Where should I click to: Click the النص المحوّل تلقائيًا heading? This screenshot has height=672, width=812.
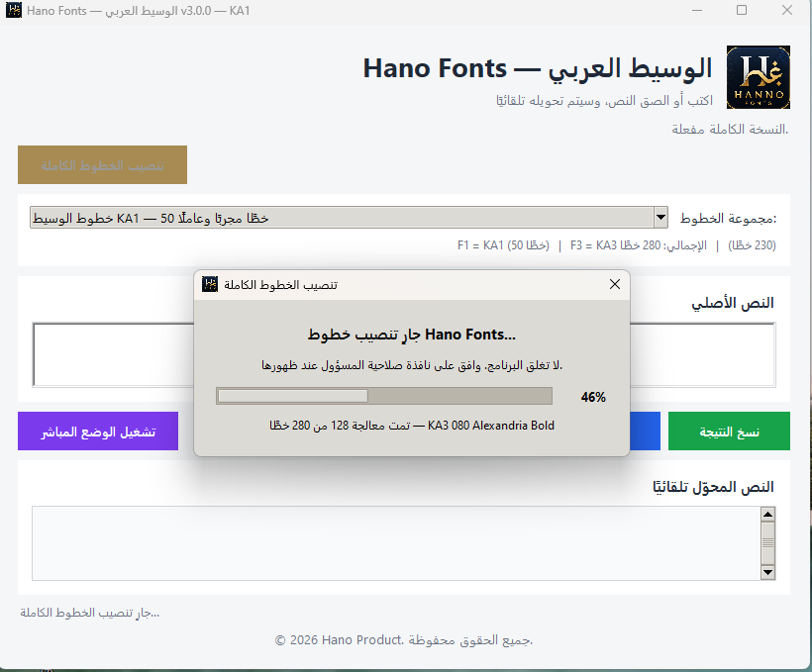point(713,487)
